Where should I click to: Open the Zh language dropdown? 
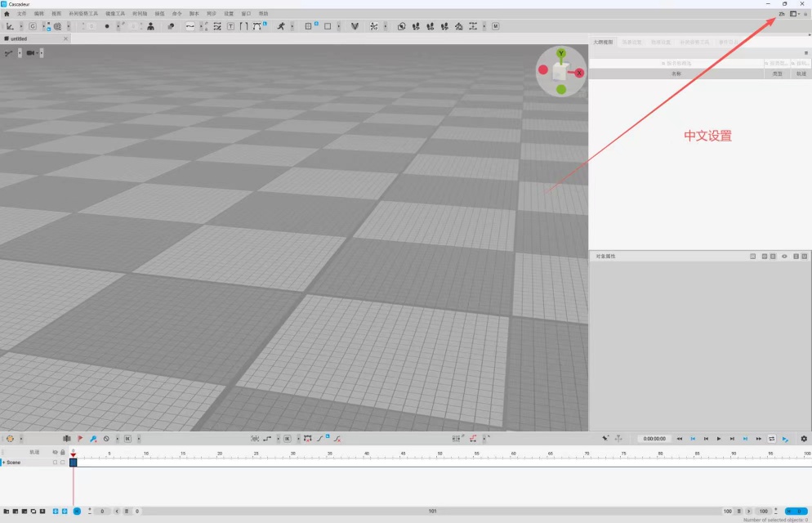click(x=782, y=14)
